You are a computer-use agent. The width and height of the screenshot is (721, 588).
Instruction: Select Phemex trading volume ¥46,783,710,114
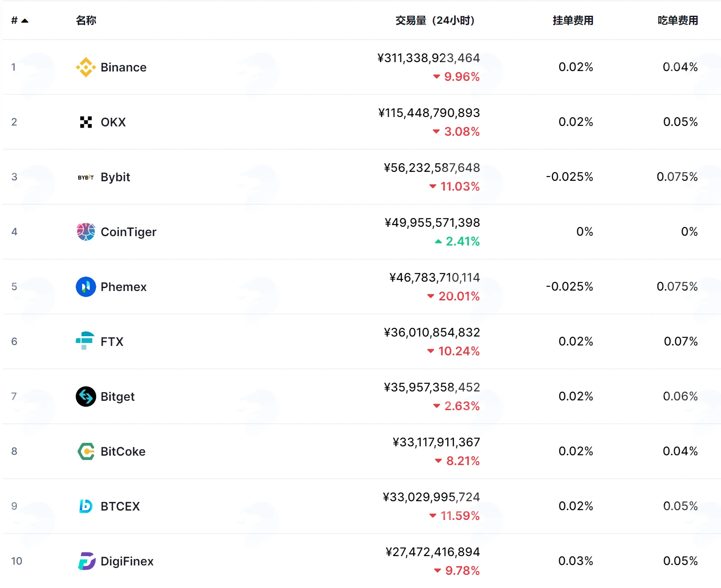coord(435,277)
